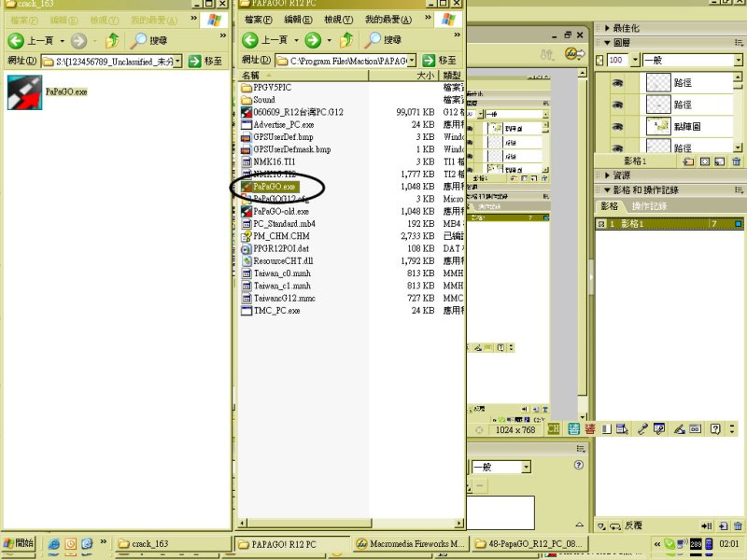This screenshot has width=747, height=560.
Task: Toggle onion skin column on 影格1 row
Action: tap(601, 224)
